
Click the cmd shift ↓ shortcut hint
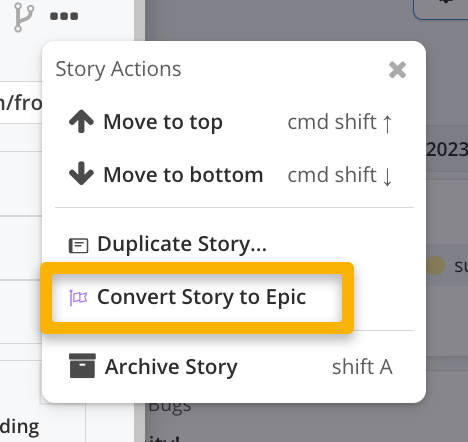coord(340,175)
